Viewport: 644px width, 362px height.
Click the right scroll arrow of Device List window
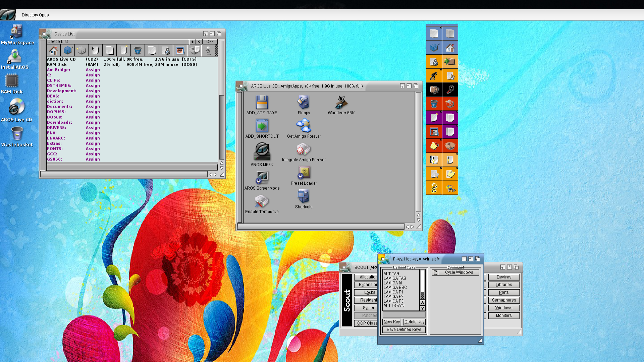215,174
